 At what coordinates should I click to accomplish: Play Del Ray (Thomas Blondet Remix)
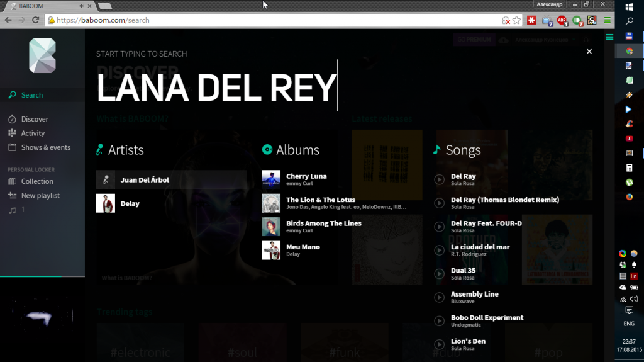point(439,203)
